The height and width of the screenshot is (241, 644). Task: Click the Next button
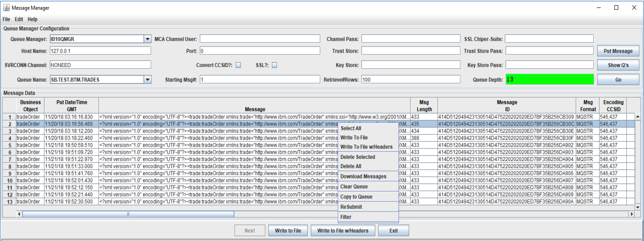pos(249,230)
